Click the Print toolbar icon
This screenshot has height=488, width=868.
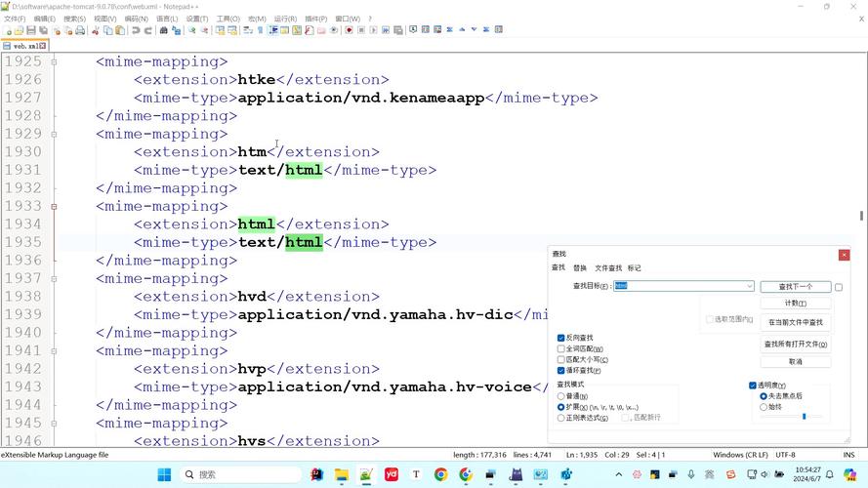80,30
